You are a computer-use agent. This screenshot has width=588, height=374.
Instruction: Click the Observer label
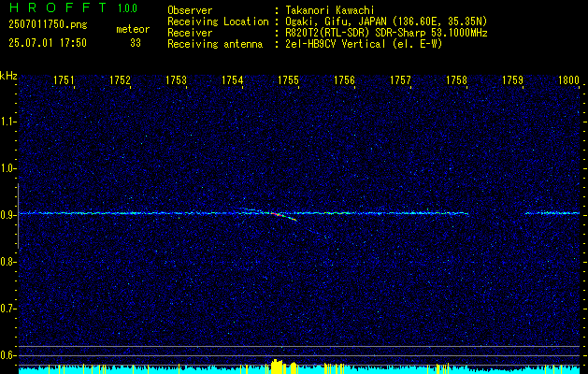point(190,10)
